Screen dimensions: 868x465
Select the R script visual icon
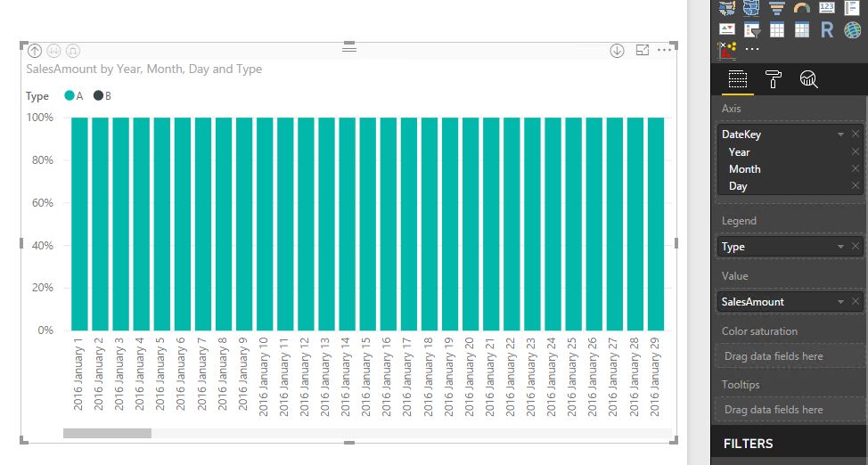click(827, 29)
